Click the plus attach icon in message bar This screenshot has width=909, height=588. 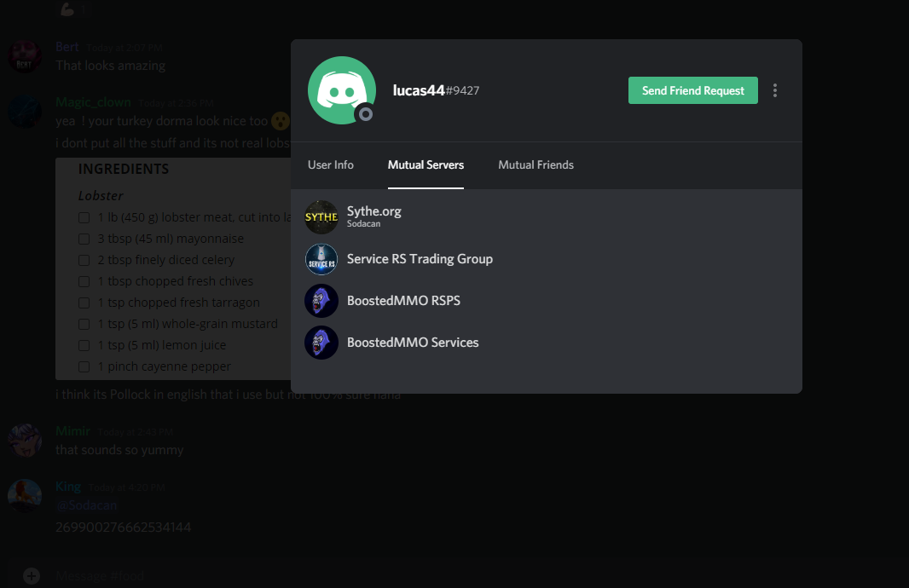(x=32, y=576)
